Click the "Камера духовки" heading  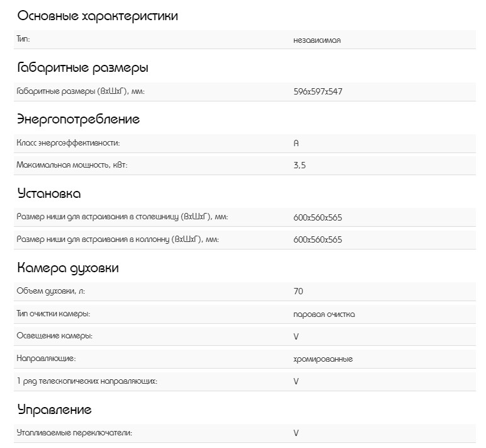(67, 268)
